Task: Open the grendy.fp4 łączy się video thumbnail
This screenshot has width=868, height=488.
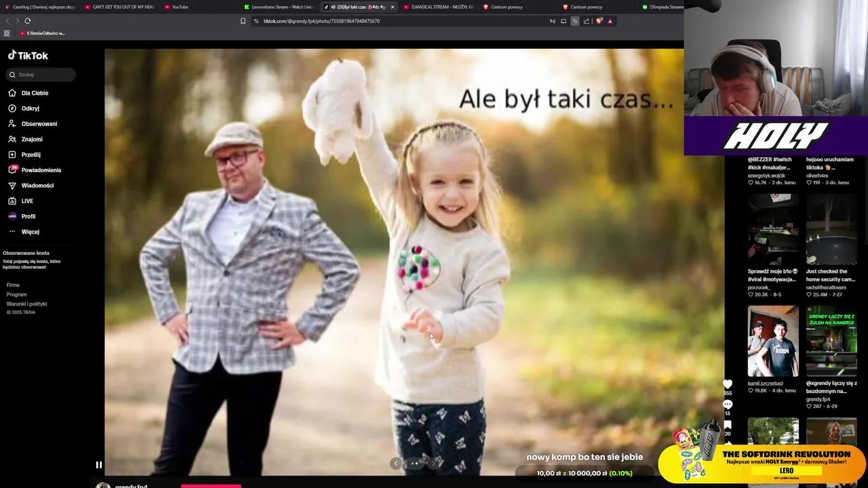Action: pos(831,341)
